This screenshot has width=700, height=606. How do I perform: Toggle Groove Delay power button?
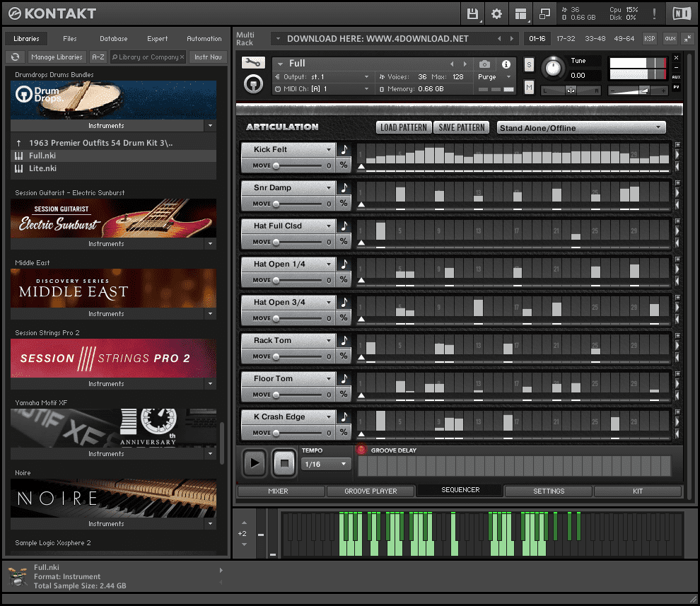[361, 450]
